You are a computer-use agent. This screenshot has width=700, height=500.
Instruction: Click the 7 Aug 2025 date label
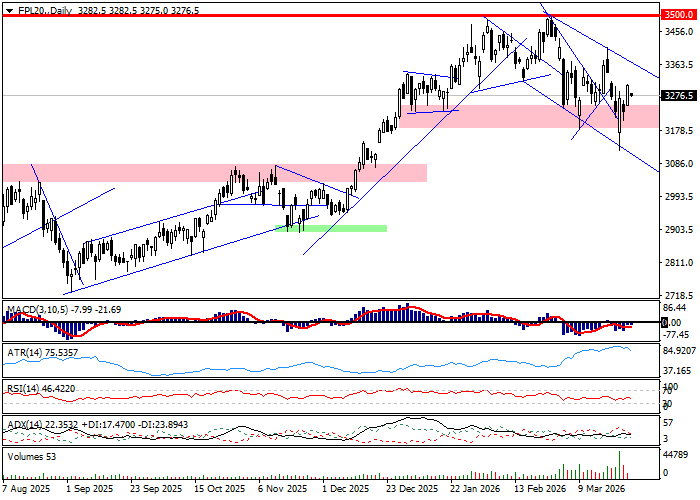(25, 491)
